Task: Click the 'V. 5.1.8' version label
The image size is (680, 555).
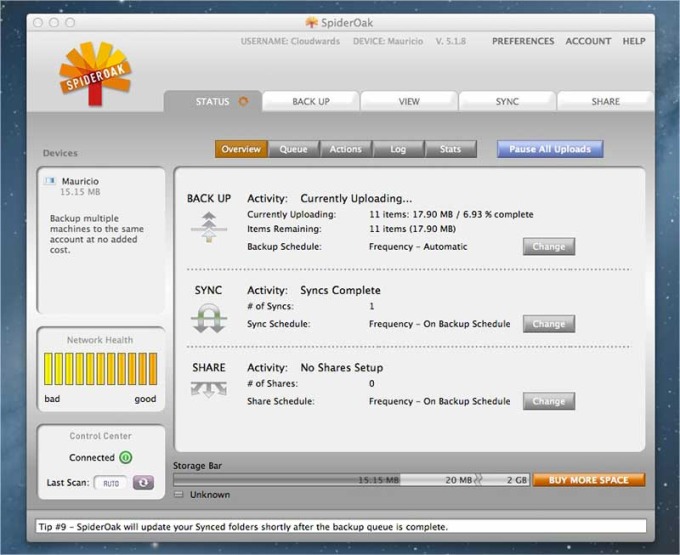Action: (451, 41)
